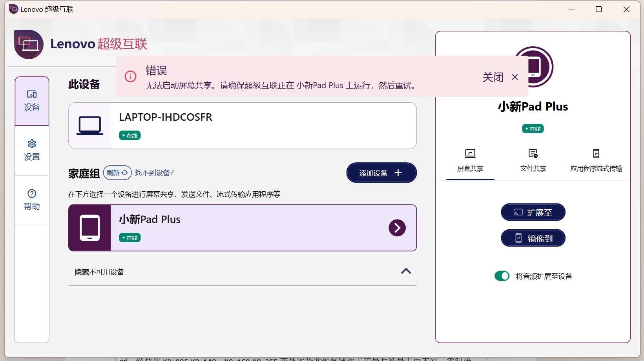Maximize the Lenovo 超级互联 window
This screenshot has width=644, height=361.
(599, 9)
